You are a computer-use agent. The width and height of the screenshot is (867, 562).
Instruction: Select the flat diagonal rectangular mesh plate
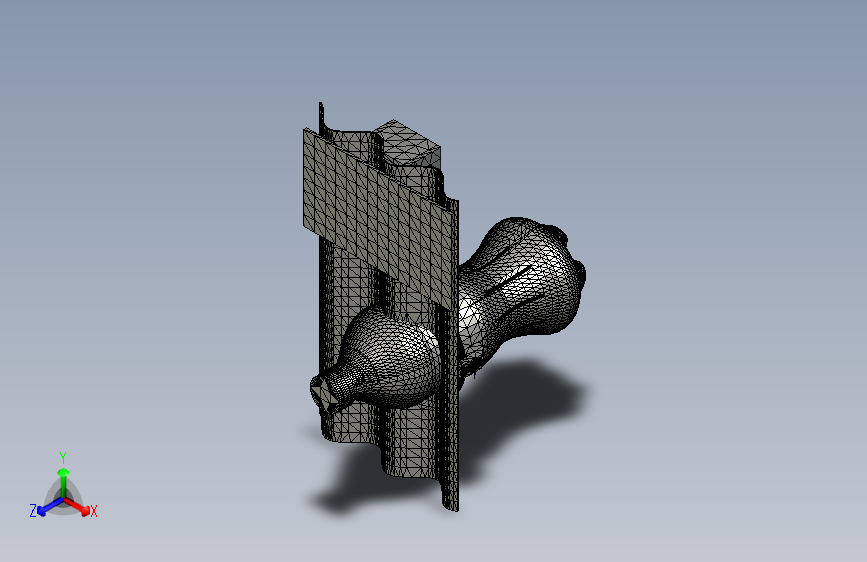tap(379, 218)
